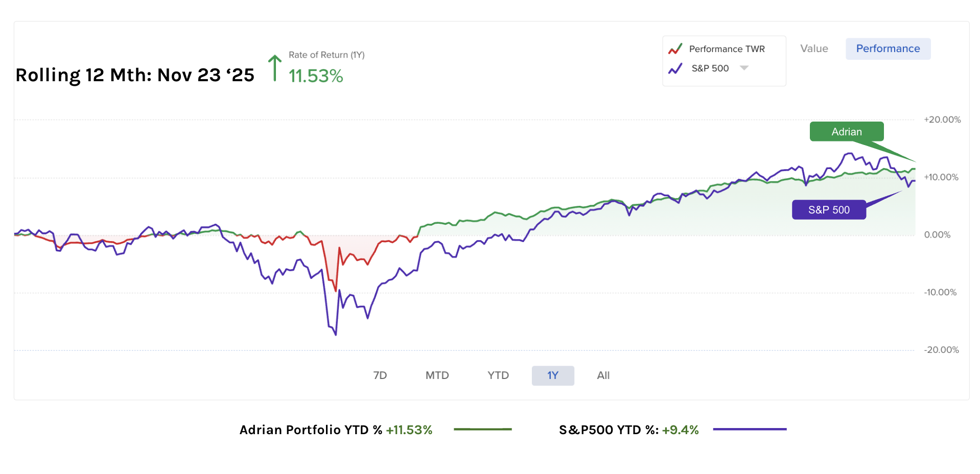The width and height of the screenshot is (980, 474).
Task: Select the 1Y time range
Action: [553, 375]
